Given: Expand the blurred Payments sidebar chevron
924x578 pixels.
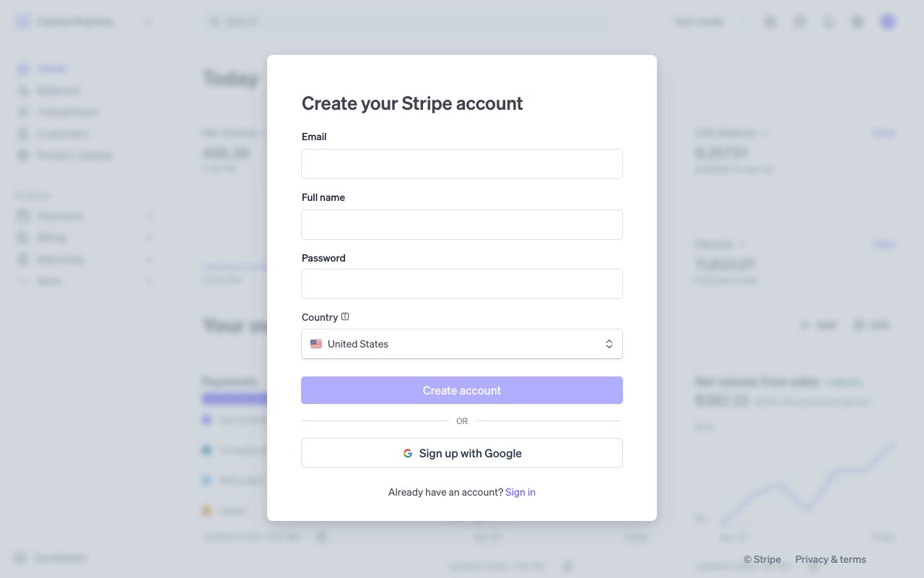Looking at the screenshot, I should click(149, 216).
